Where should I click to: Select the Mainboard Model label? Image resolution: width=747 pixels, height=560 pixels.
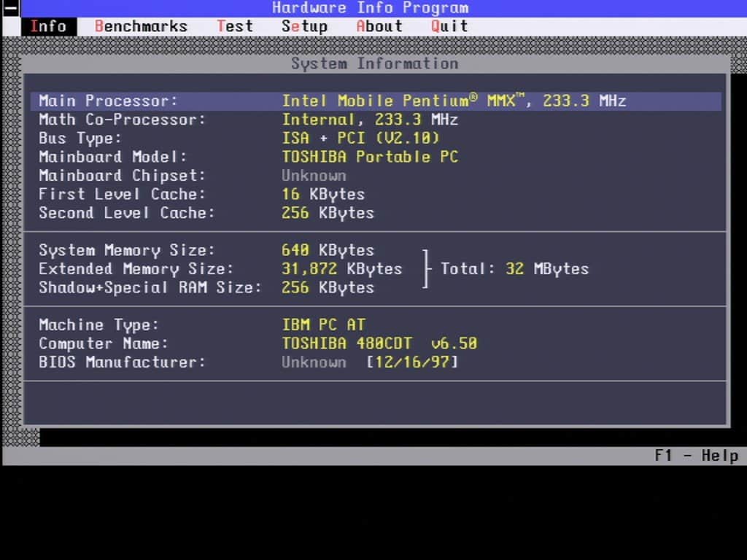113,157
